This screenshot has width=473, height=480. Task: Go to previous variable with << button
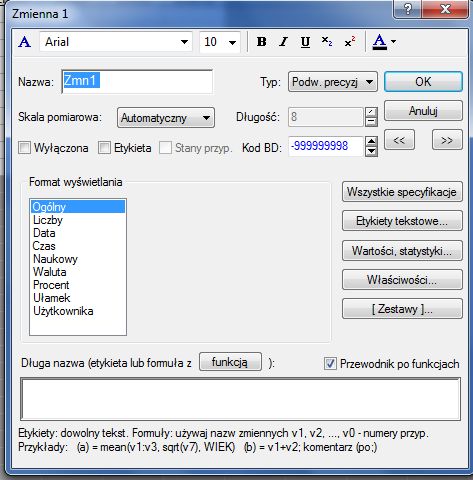[399, 140]
